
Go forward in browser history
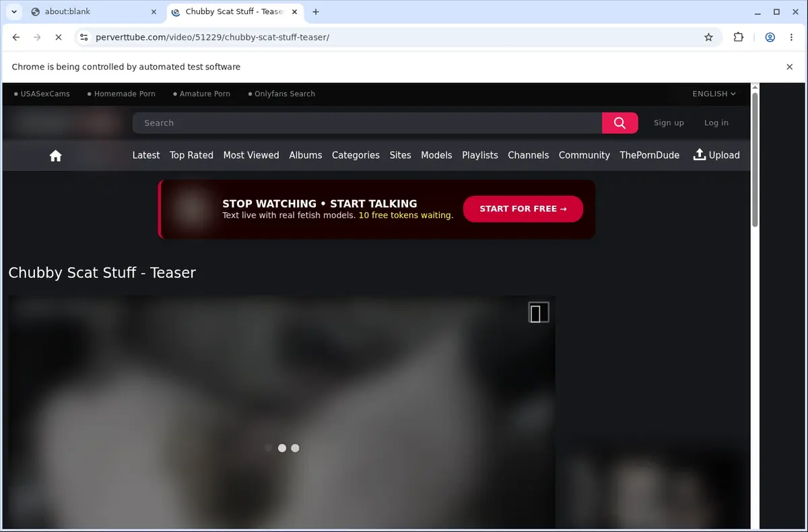(37, 37)
